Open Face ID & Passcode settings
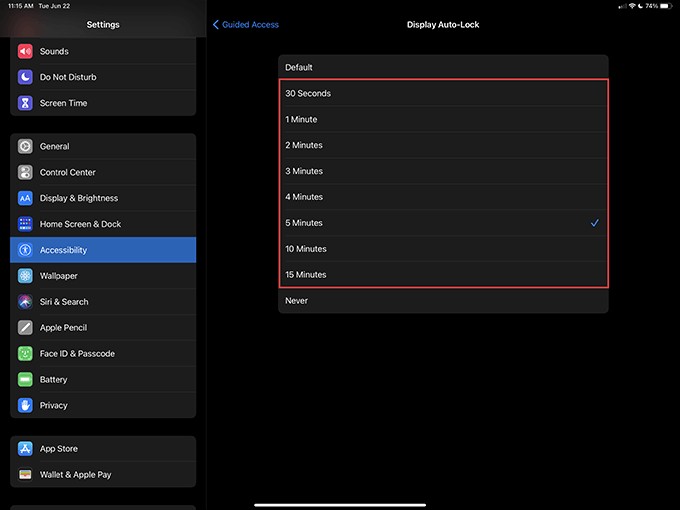The height and width of the screenshot is (510, 680). coord(103,354)
